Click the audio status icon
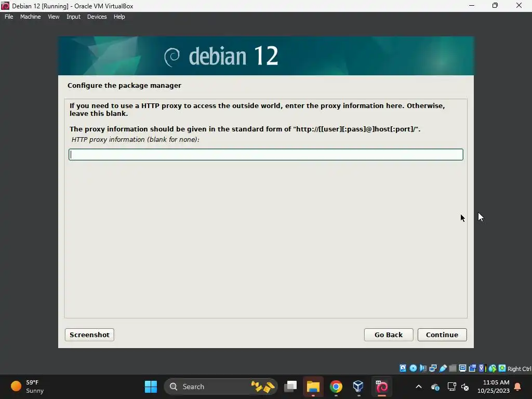The image size is (532, 399). click(x=423, y=368)
